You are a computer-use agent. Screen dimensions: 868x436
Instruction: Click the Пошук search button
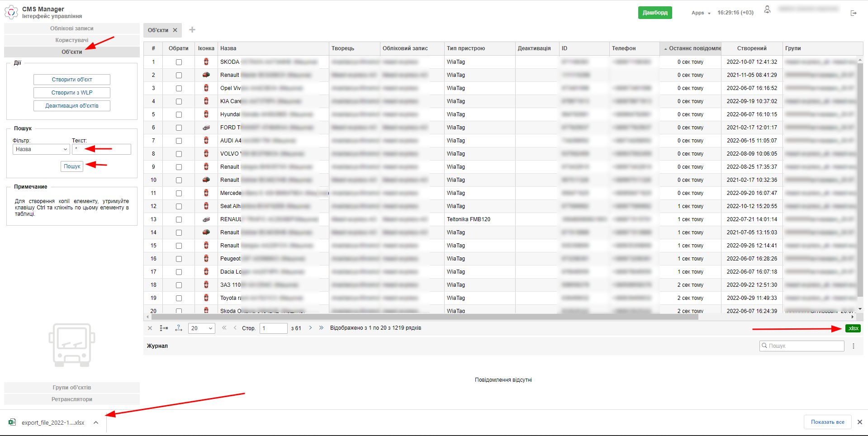[72, 166]
